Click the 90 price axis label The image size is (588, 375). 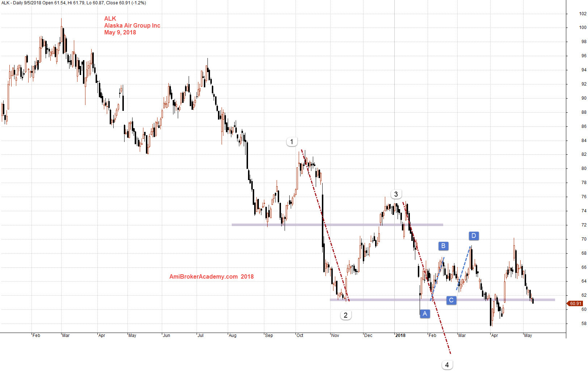pyautogui.click(x=584, y=98)
